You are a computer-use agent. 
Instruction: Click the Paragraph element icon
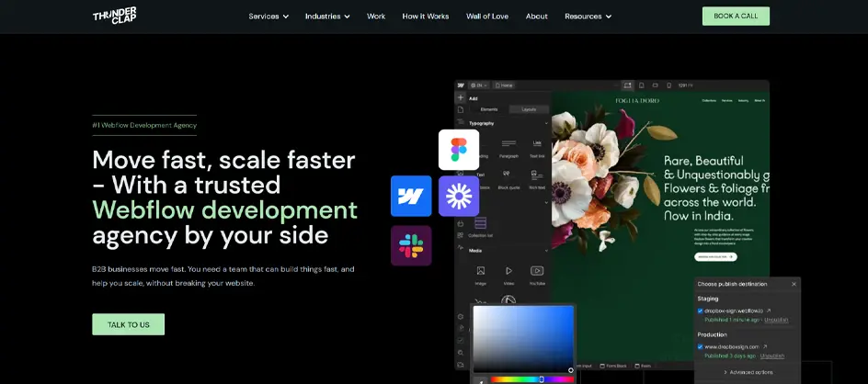tap(508, 143)
